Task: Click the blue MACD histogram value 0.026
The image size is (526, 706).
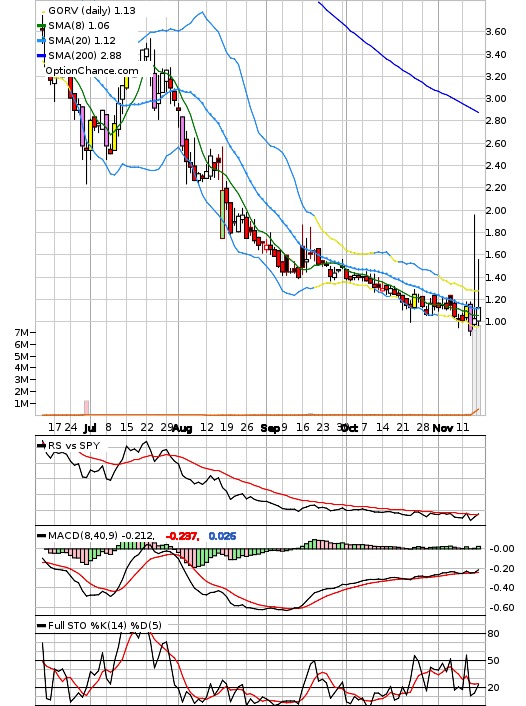Action: click(222, 536)
